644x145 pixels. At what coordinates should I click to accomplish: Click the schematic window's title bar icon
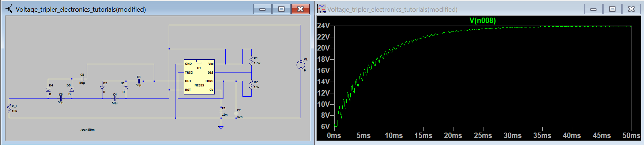point(9,9)
